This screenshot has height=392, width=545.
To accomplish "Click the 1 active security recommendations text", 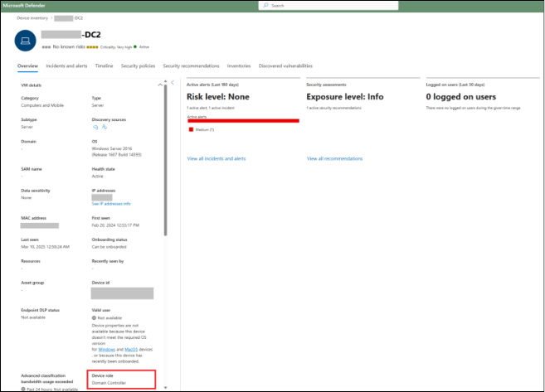I will pos(333,108).
